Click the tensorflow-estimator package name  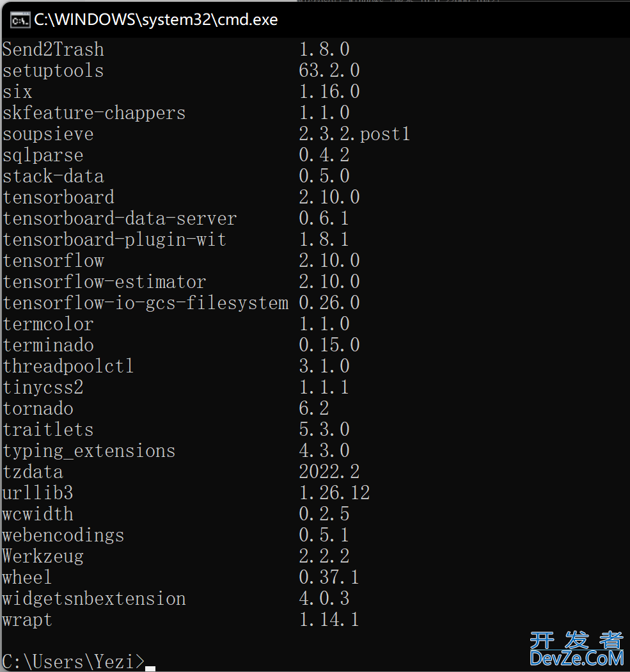click(104, 282)
